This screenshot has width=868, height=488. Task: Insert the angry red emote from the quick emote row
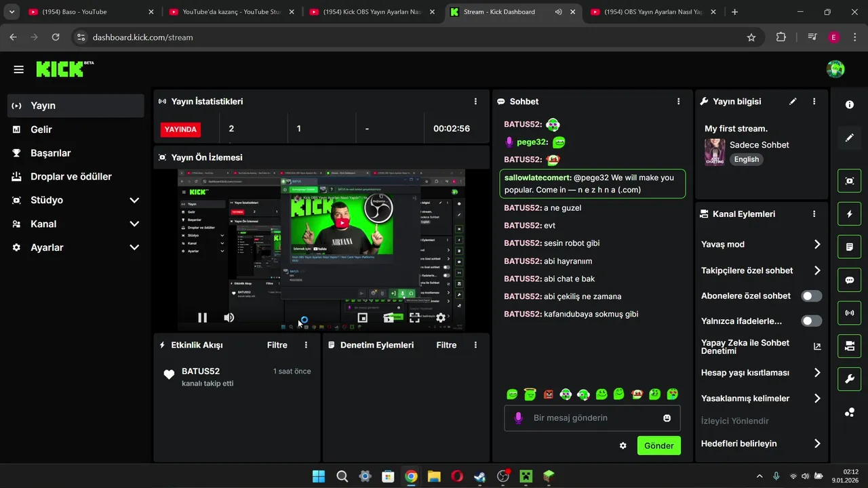549,394
